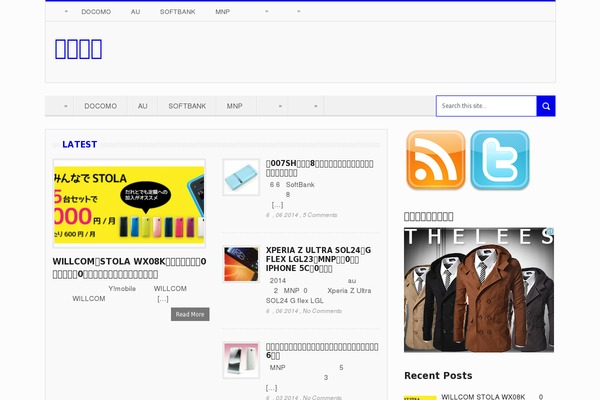Open SOFTBANK tab in main navigation bar
This screenshot has width=600, height=400.
coord(187,106)
